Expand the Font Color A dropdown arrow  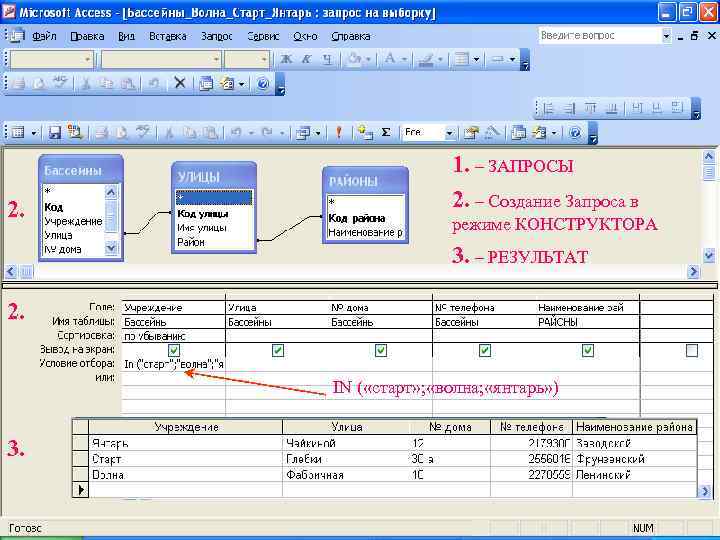point(404,59)
